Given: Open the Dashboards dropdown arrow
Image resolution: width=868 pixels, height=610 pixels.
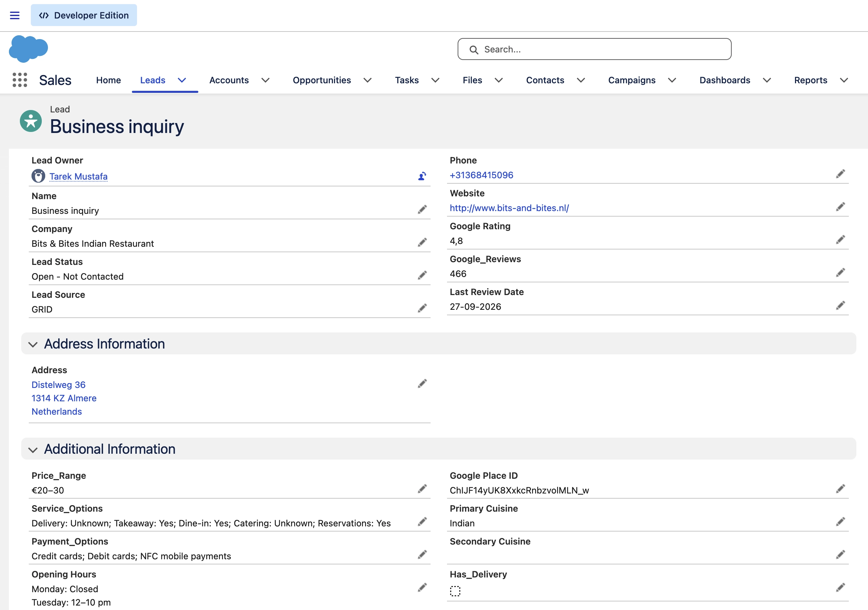Looking at the screenshot, I should click(767, 80).
